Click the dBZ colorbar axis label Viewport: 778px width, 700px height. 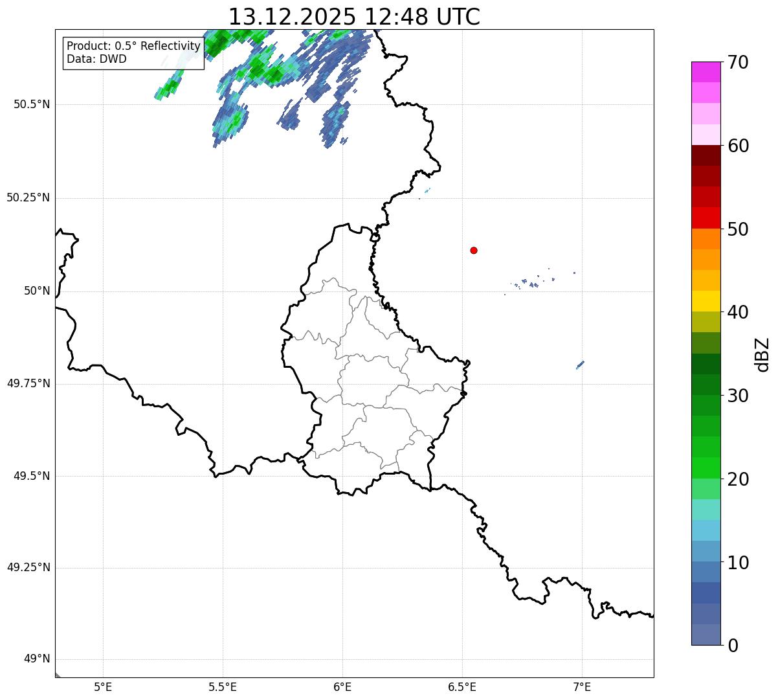click(x=762, y=354)
